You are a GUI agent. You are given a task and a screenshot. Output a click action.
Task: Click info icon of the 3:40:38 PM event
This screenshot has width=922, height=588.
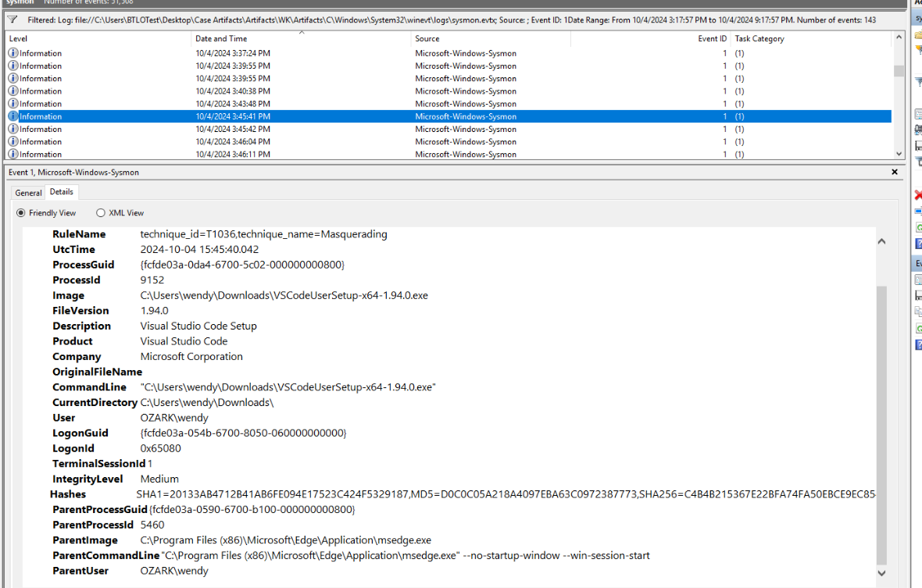coord(13,91)
